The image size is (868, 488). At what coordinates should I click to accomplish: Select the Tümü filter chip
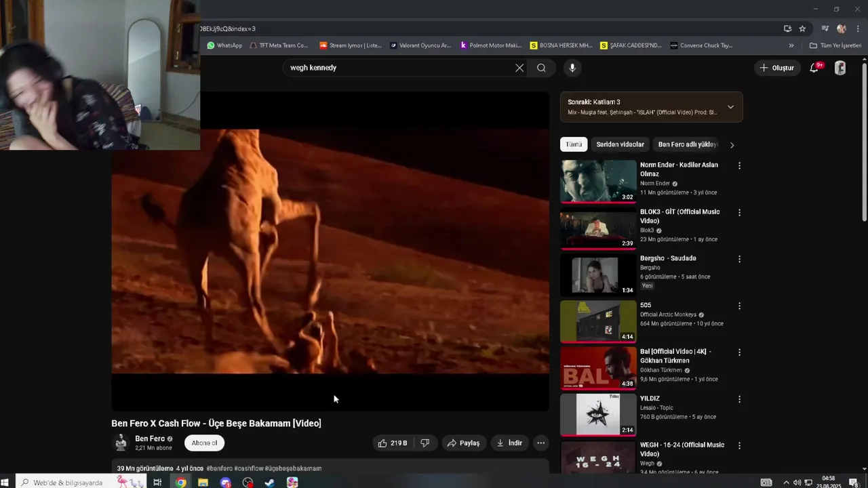[574, 144]
